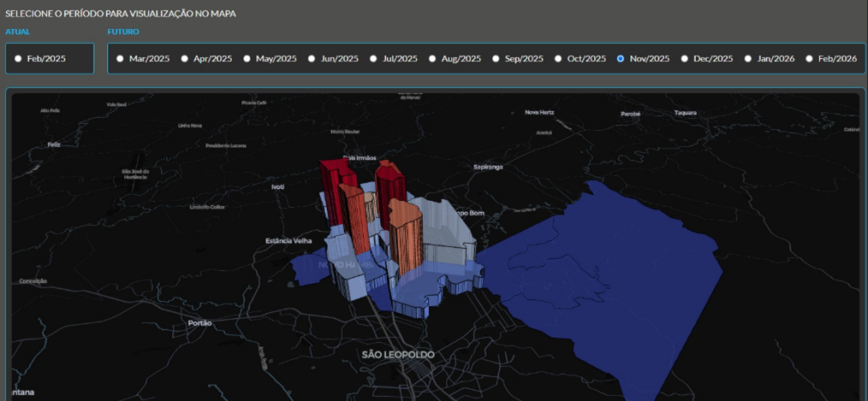Pick May/2025 for map visualization

(x=247, y=59)
